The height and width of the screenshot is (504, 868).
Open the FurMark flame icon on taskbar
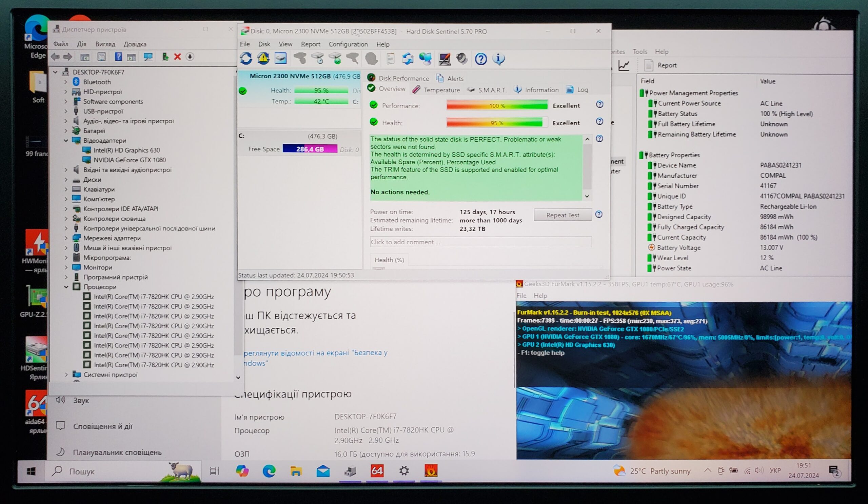[431, 470]
